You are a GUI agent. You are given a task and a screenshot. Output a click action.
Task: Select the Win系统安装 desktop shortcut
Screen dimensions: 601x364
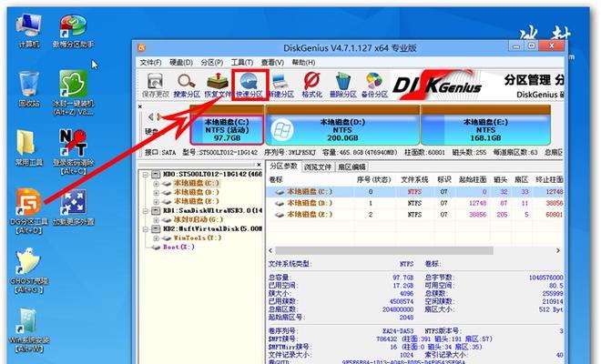point(29,329)
